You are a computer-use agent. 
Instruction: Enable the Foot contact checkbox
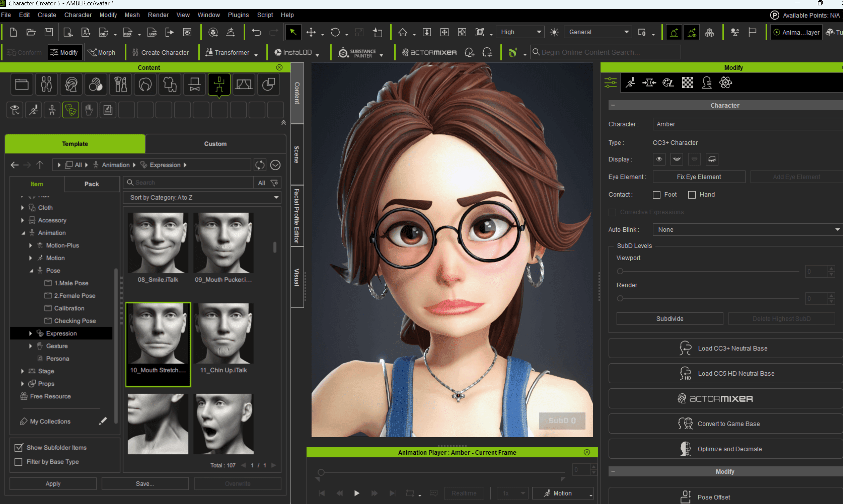tap(656, 194)
